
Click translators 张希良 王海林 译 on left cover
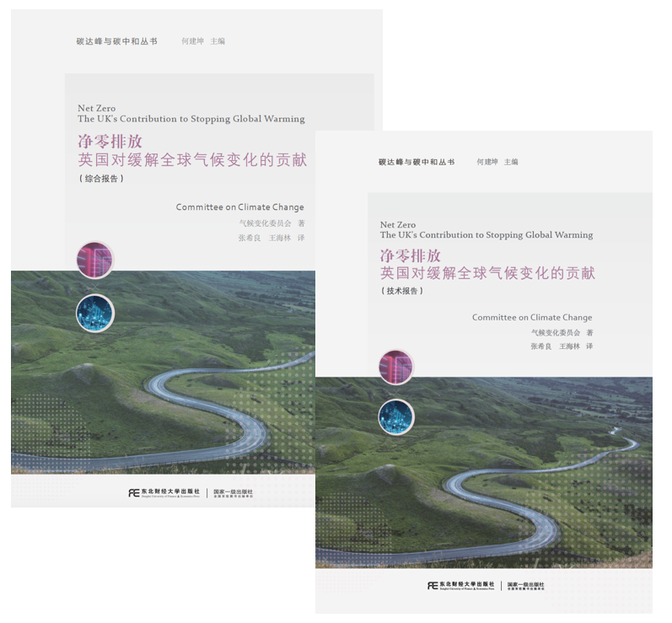point(271,238)
